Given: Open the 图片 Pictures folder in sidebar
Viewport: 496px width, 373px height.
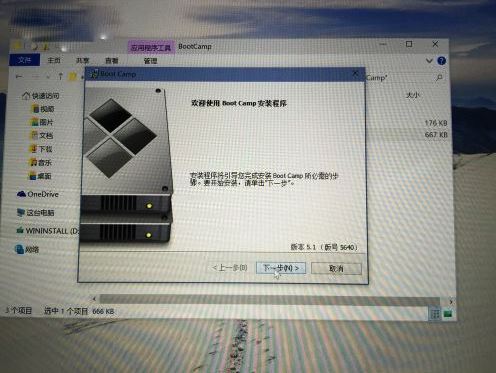Looking at the screenshot, I should pyautogui.click(x=42, y=122).
